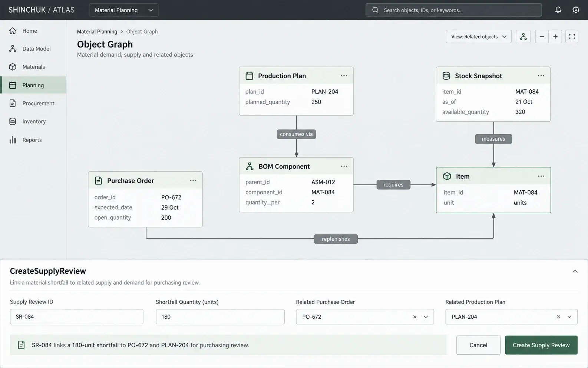Zoom out with the minus button

click(542, 36)
